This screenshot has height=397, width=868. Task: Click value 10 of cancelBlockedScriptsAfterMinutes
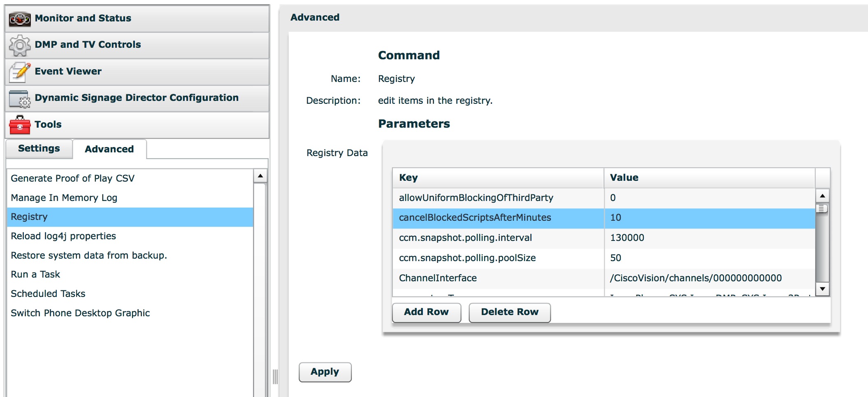(710, 218)
